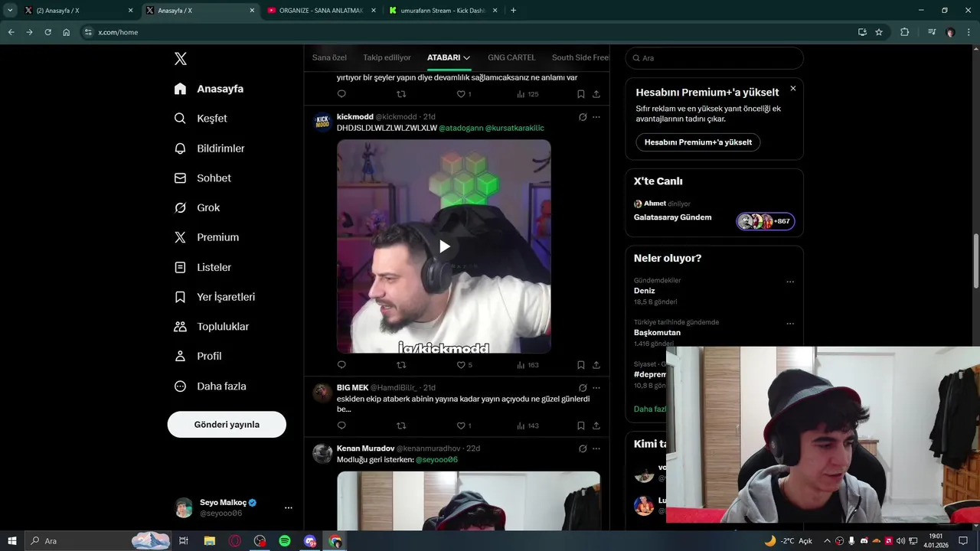The width and height of the screenshot is (980, 551).
Task: Open Topluluklar communities page
Action: [x=211, y=327]
